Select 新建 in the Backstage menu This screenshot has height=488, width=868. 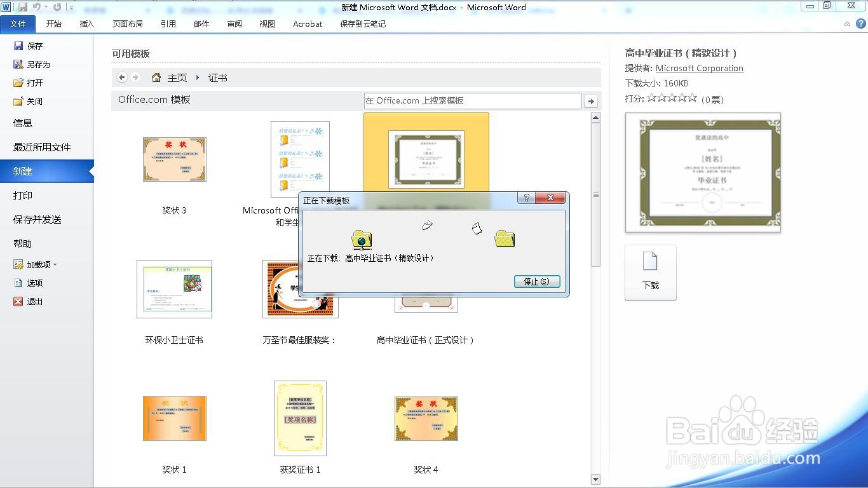(x=47, y=171)
